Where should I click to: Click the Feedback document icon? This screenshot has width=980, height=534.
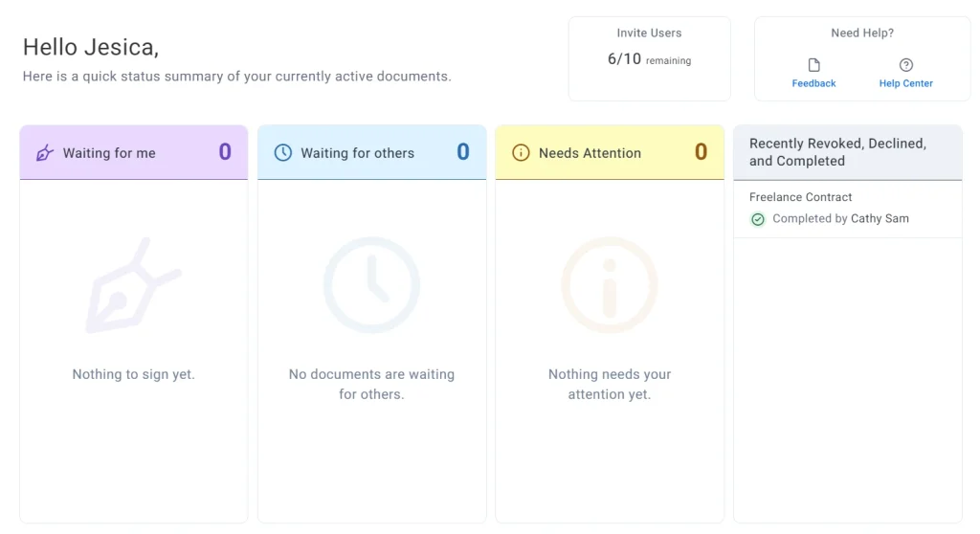[x=813, y=65]
